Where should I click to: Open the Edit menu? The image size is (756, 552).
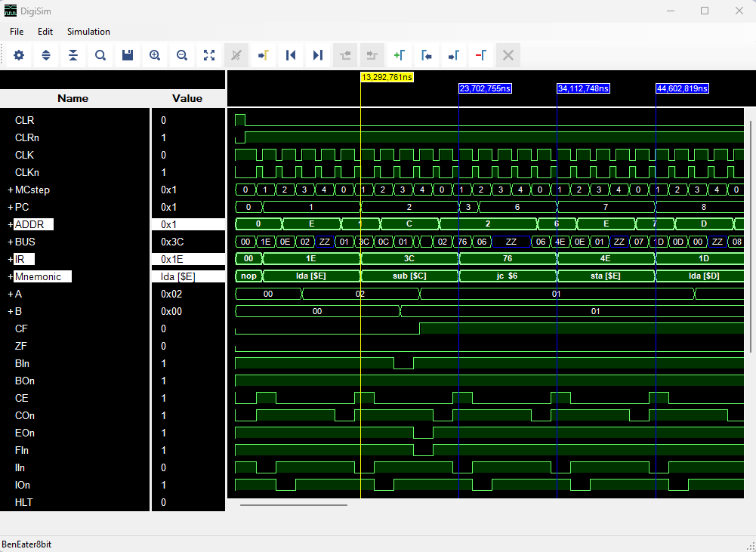[45, 32]
